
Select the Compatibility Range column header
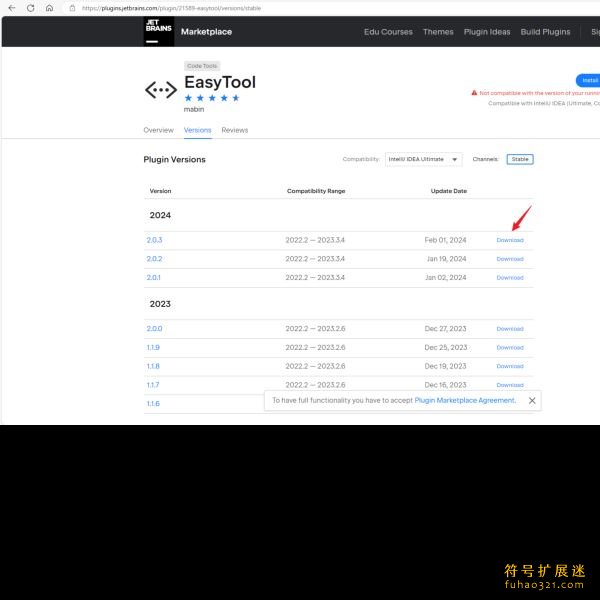[x=316, y=191]
